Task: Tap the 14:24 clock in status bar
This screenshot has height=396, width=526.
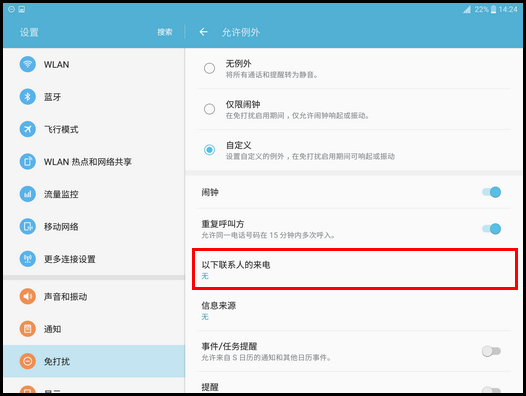Action: tap(508, 9)
